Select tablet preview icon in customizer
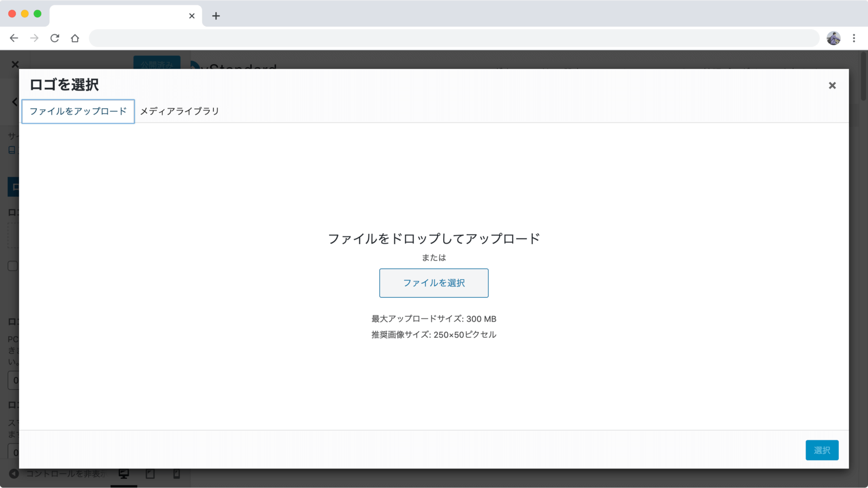This screenshot has height=488, width=868. pyautogui.click(x=150, y=474)
